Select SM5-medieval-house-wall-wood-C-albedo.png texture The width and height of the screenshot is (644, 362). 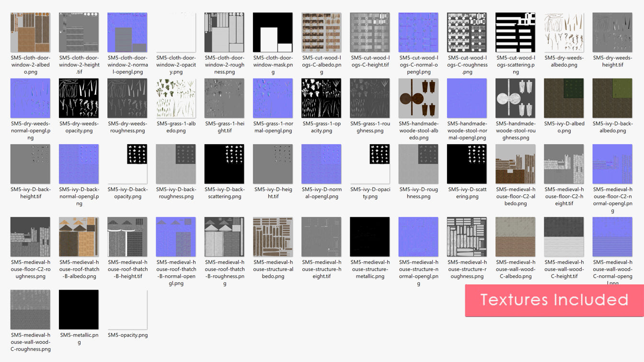tap(515, 237)
